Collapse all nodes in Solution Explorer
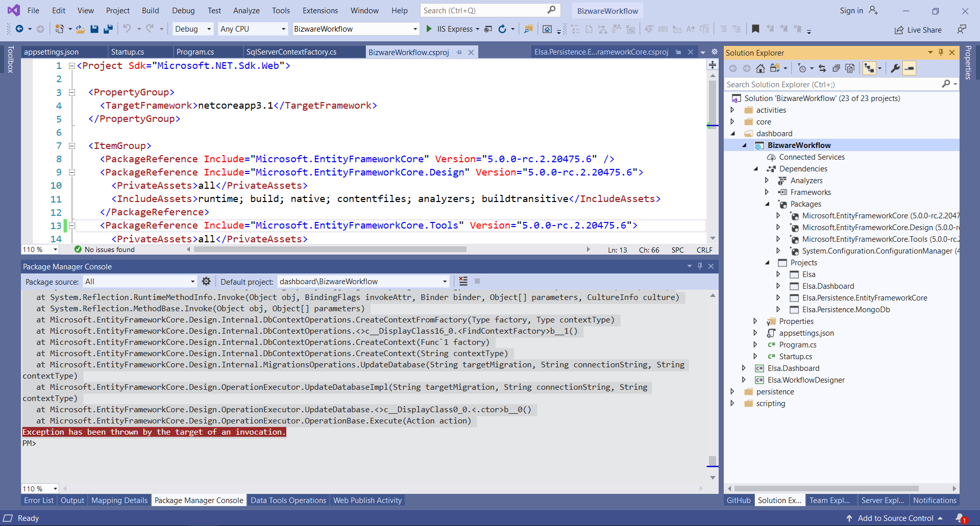980x526 pixels. pos(837,68)
